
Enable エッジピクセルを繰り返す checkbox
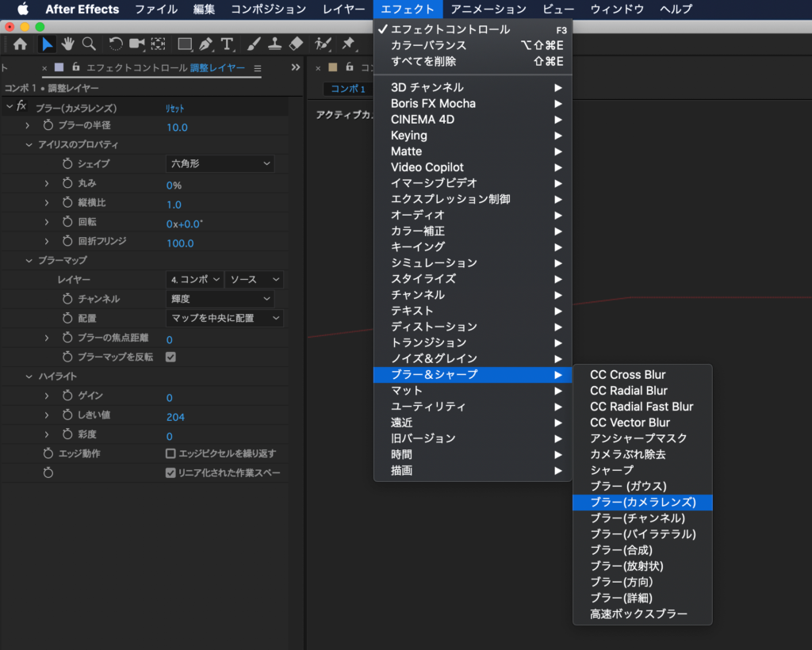170,454
